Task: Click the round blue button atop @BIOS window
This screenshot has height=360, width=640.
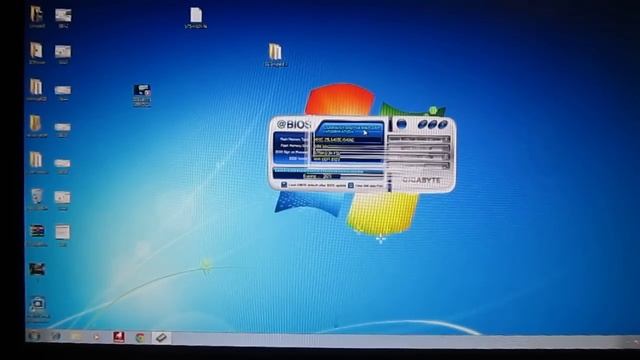Action: tap(401, 124)
